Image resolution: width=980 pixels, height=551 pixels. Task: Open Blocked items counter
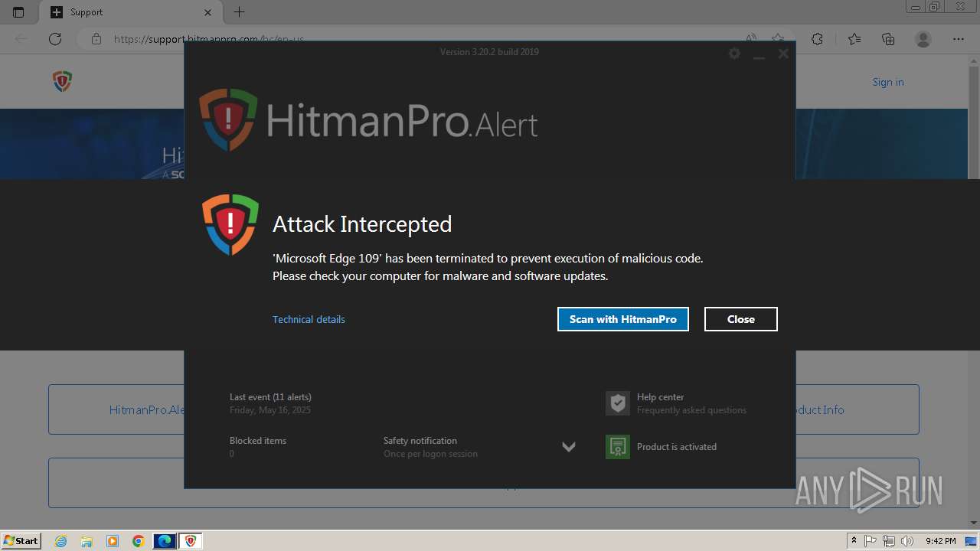tap(258, 447)
